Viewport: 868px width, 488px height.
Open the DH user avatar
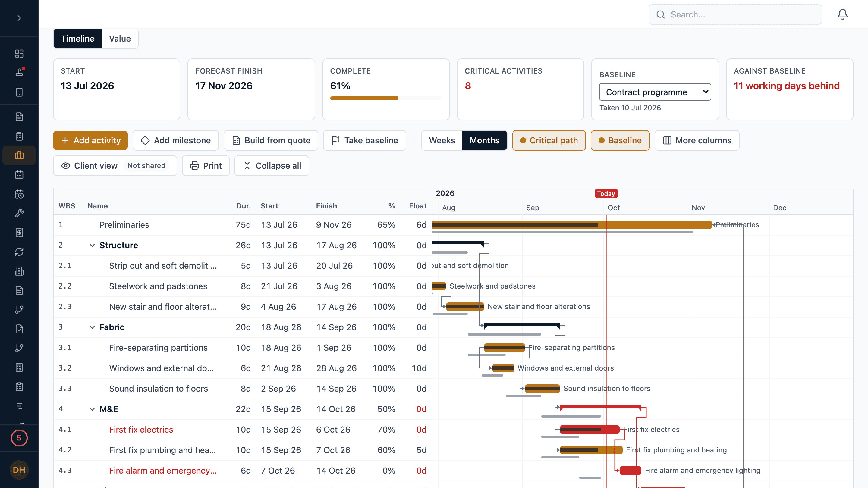(19, 470)
